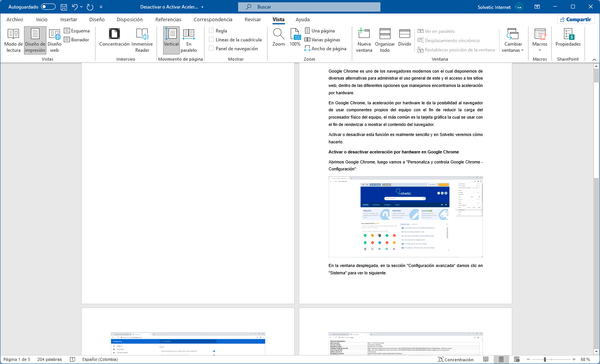Launch Immersive Reader
This screenshot has height=364, width=600.
[142, 40]
